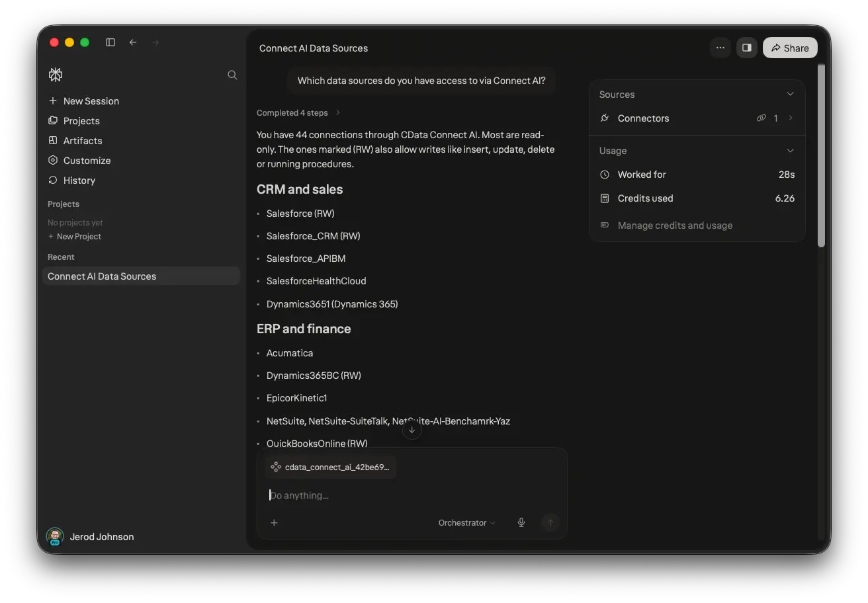Collapse the Usage section
Viewport: 868px width, 603px height.
point(790,151)
